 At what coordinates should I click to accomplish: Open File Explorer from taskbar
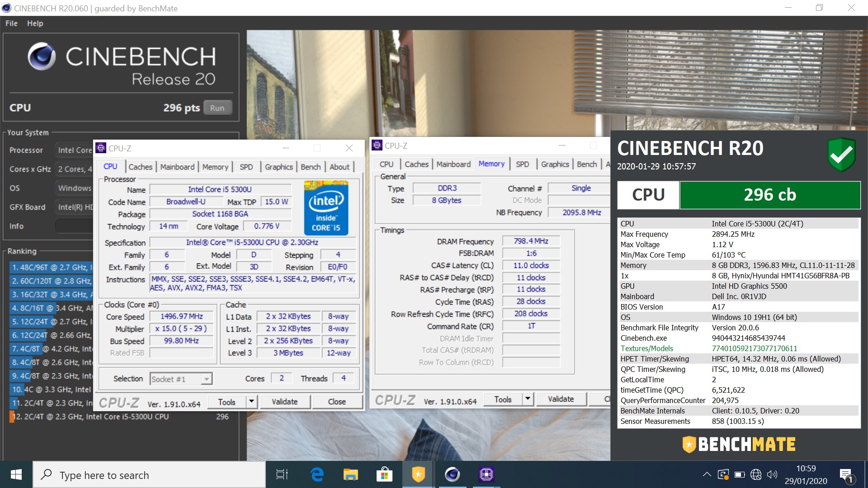350,474
